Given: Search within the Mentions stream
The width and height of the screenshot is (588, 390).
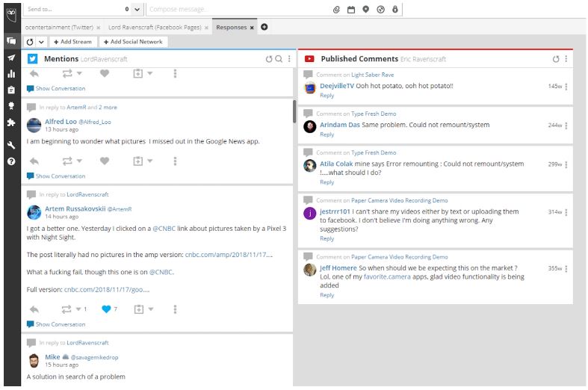Looking at the screenshot, I should click(279, 59).
